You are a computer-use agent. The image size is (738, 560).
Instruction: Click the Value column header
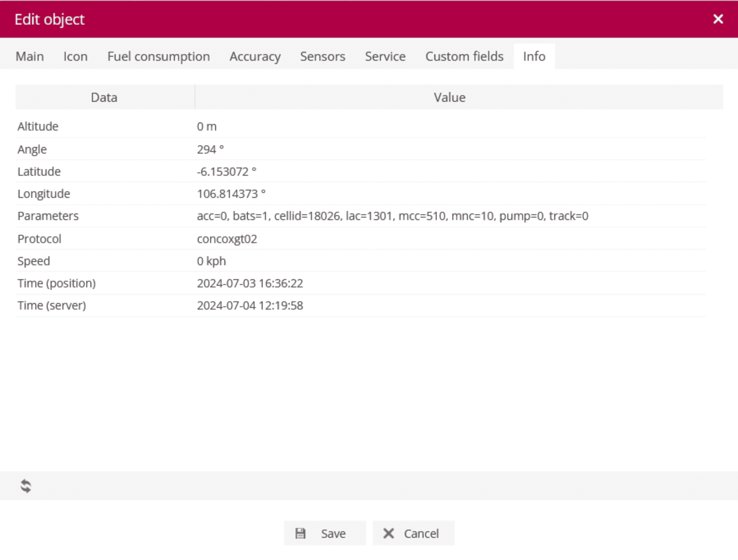coord(449,97)
